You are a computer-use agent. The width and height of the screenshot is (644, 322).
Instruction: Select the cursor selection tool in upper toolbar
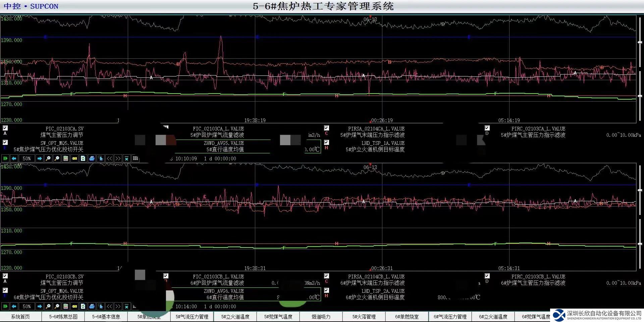click(x=101, y=158)
